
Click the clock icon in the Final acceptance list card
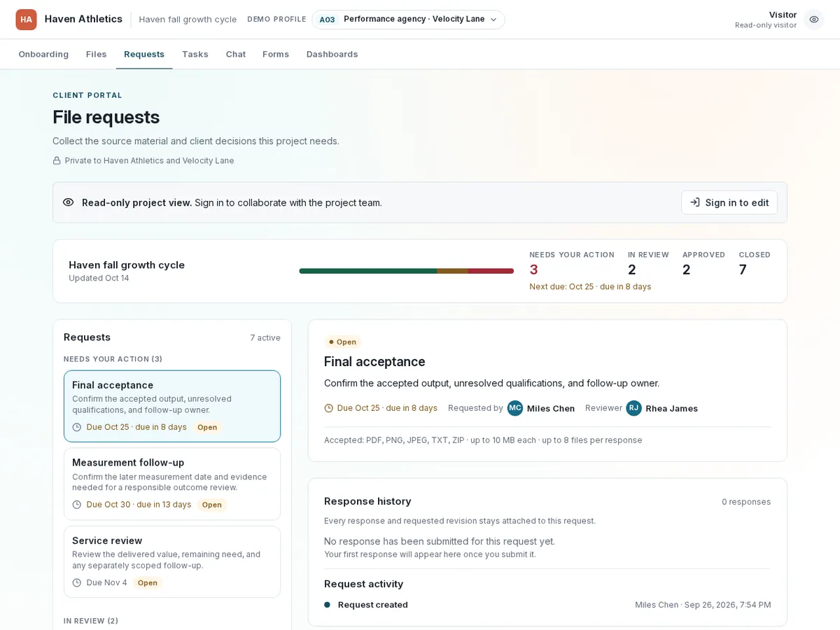[x=77, y=427]
